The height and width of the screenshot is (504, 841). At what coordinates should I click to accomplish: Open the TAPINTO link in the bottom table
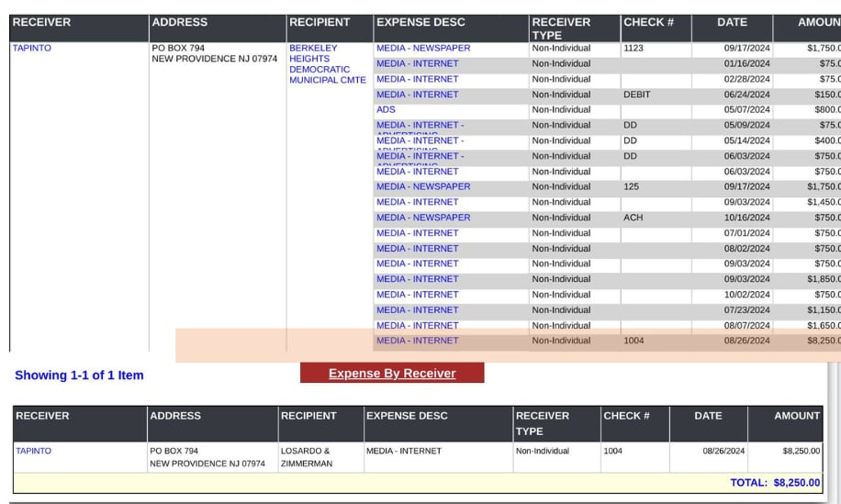point(33,451)
